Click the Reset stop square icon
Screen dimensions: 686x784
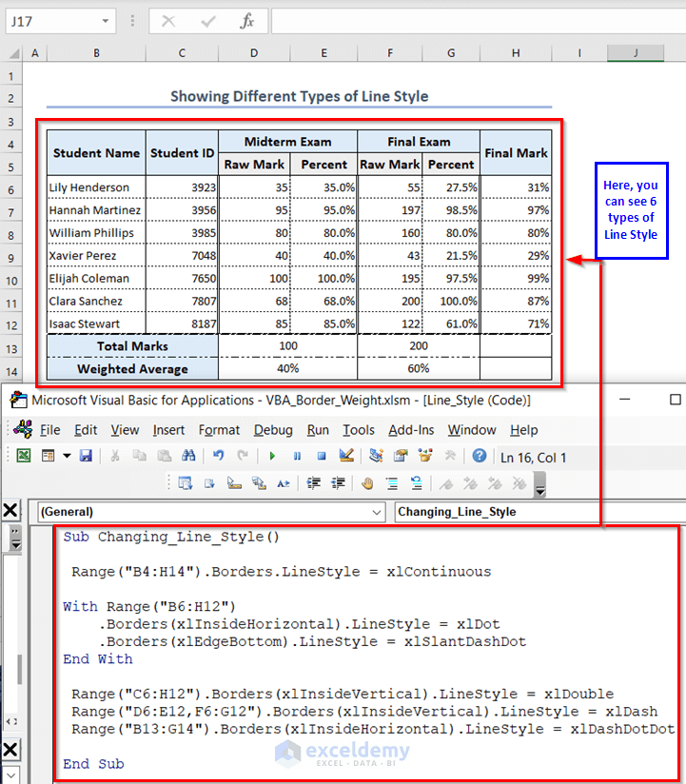tap(322, 456)
